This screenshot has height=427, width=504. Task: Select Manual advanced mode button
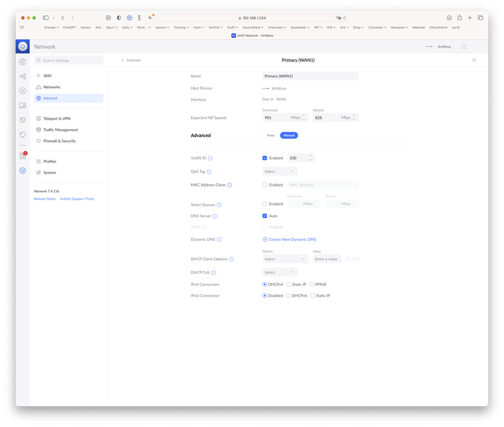[289, 135]
